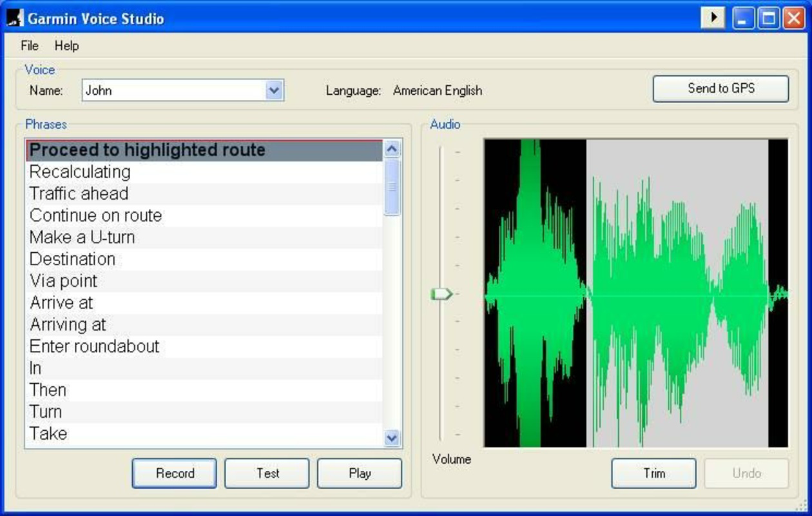Adjust the Volume slider handle

pyautogui.click(x=441, y=295)
